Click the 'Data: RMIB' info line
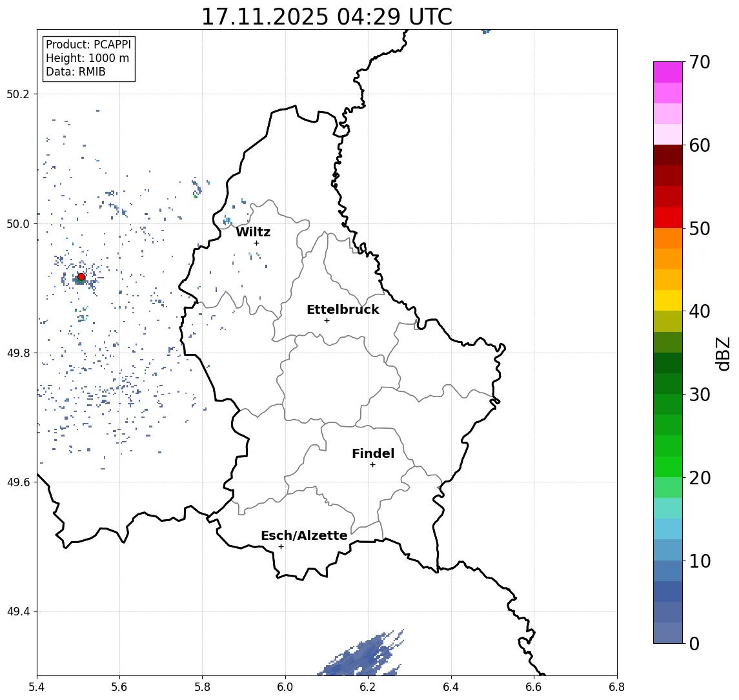Viewport: 739px width, 700px height. point(76,72)
